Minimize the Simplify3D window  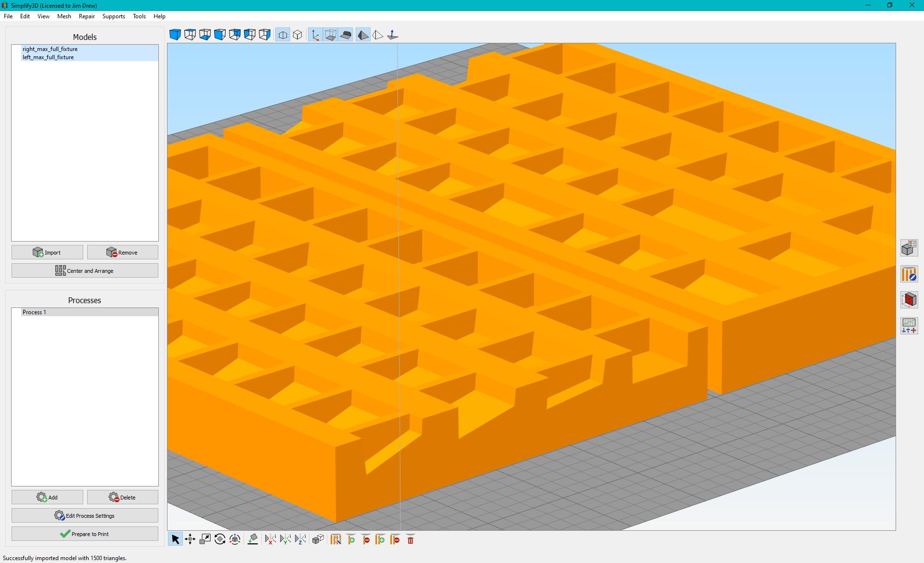pyautogui.click(x=868, y=5)
